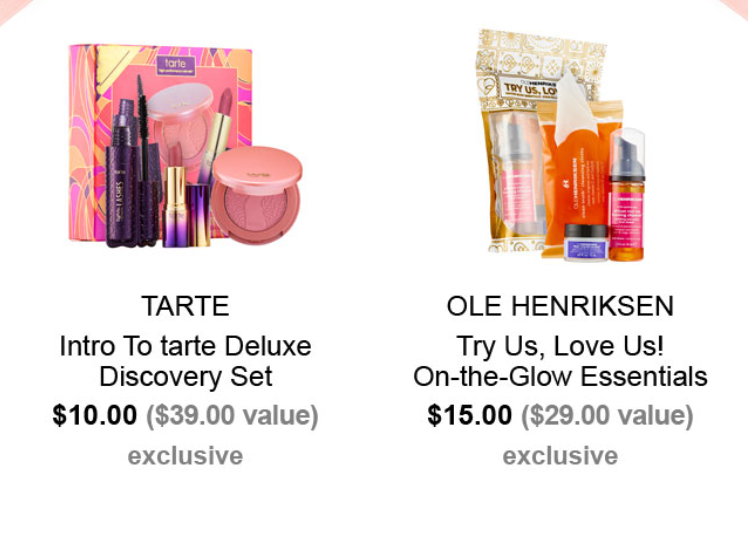Open the tarte Discovery Set product image
The height and width of the screenshot is (534, 748).
(185, 146)
